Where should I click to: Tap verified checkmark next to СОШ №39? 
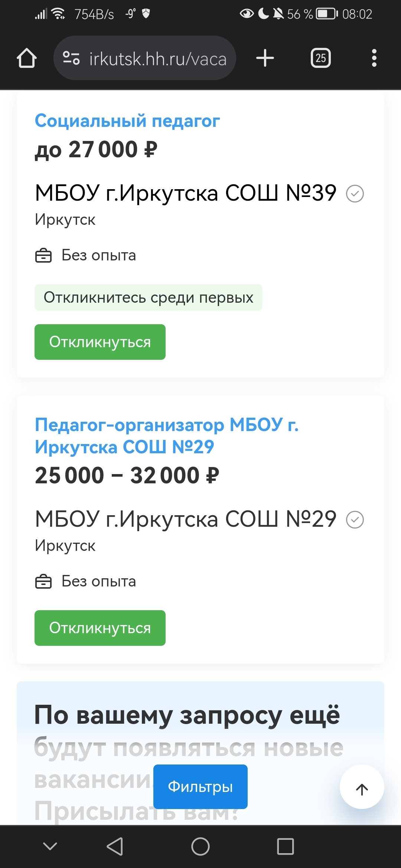tap(355, 194)
